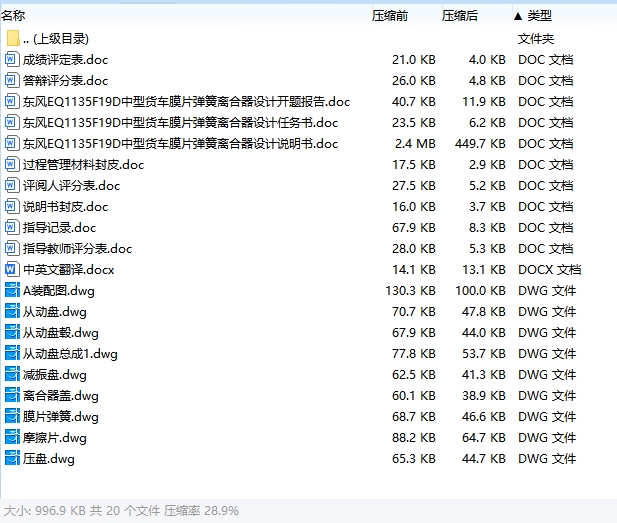Viewport: 617px width, 523px height.
Task: Click the Word icon for 说明书封皮.doc
Action: click(12, 207)
